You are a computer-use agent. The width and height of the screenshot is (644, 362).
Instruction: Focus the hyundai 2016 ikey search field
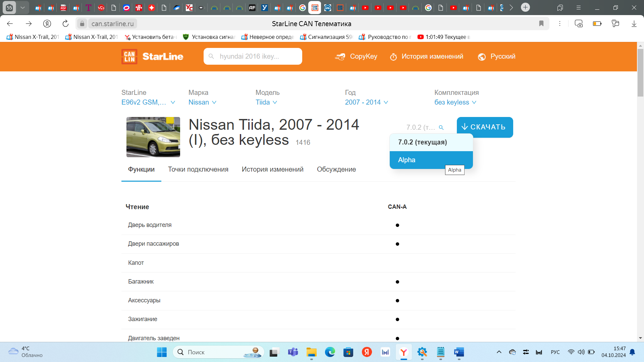pos(253,56)
